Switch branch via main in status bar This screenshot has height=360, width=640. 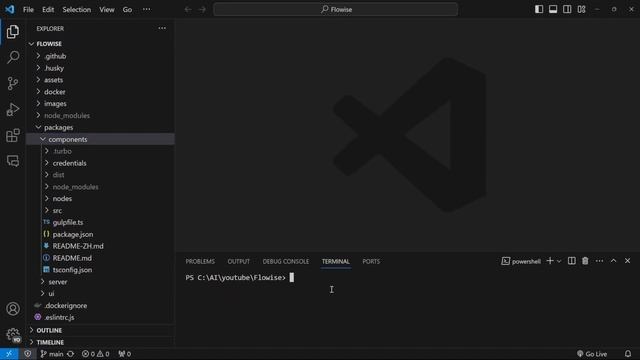(52, 354)
